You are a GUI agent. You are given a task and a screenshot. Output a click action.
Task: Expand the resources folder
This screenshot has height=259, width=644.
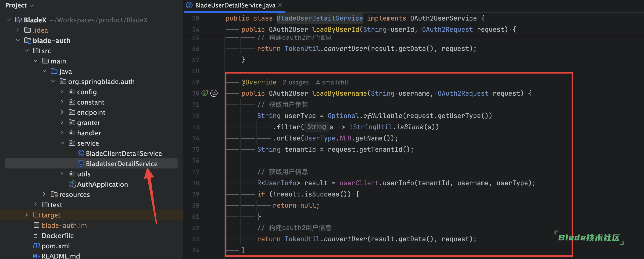(x=44, y=194)
